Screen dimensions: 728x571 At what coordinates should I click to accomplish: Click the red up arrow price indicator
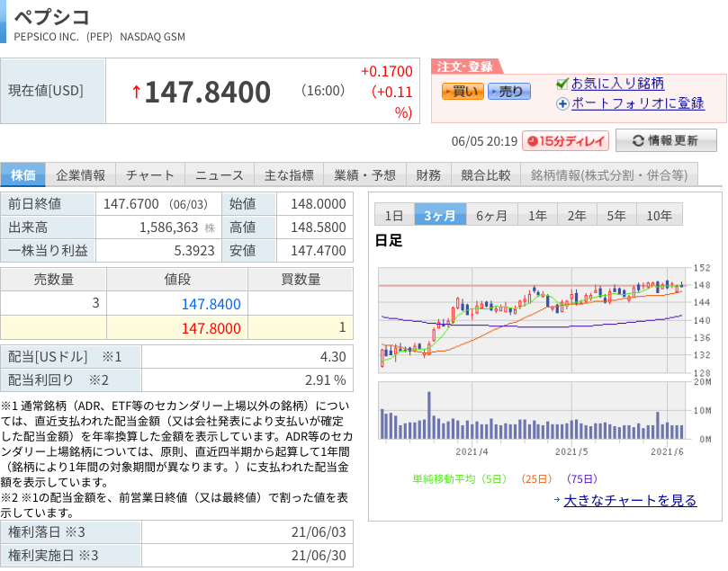coord(136,92)
